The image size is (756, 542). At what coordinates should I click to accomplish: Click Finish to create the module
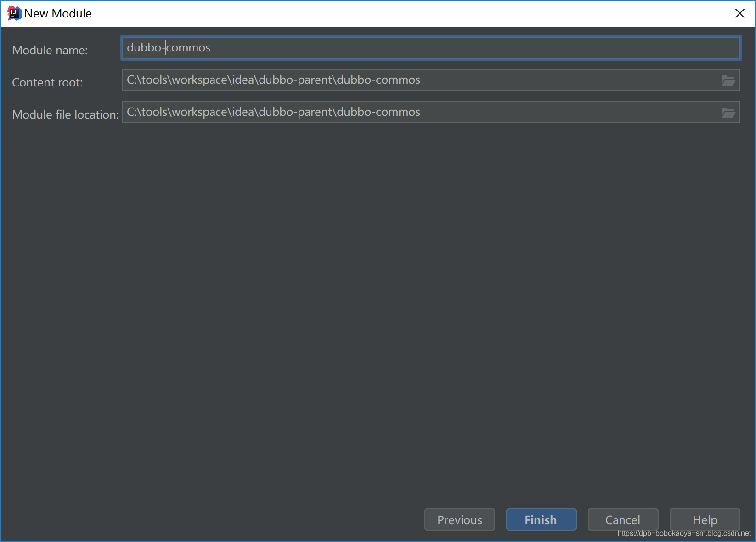coord(541,519)
